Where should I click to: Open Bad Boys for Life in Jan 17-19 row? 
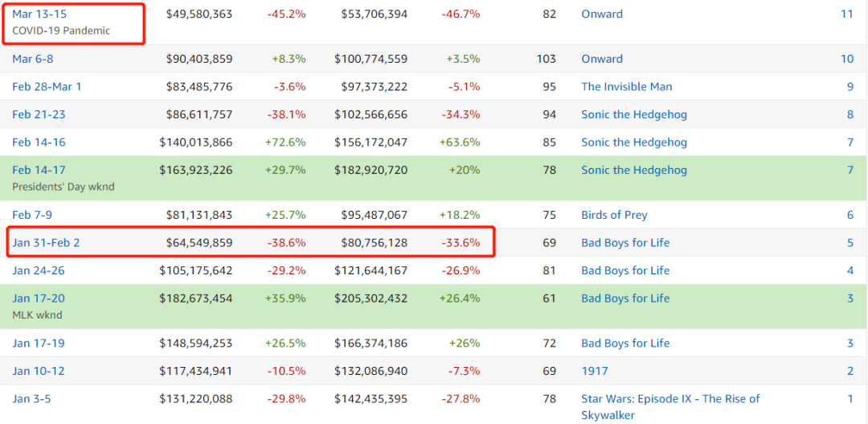click(x=625, y=343)
